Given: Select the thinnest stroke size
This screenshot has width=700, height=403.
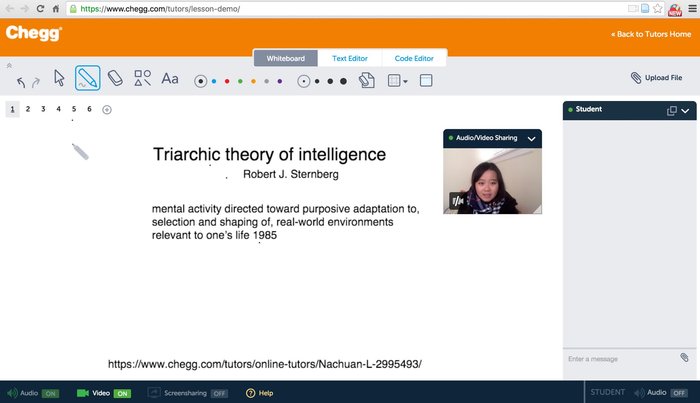Looking at the screenshot, I should (304, 81).
